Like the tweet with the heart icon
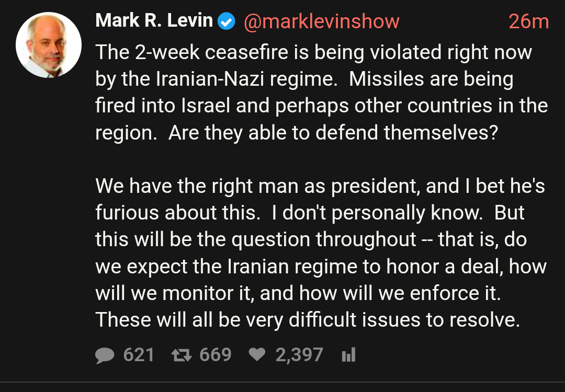 coord(257,355)
